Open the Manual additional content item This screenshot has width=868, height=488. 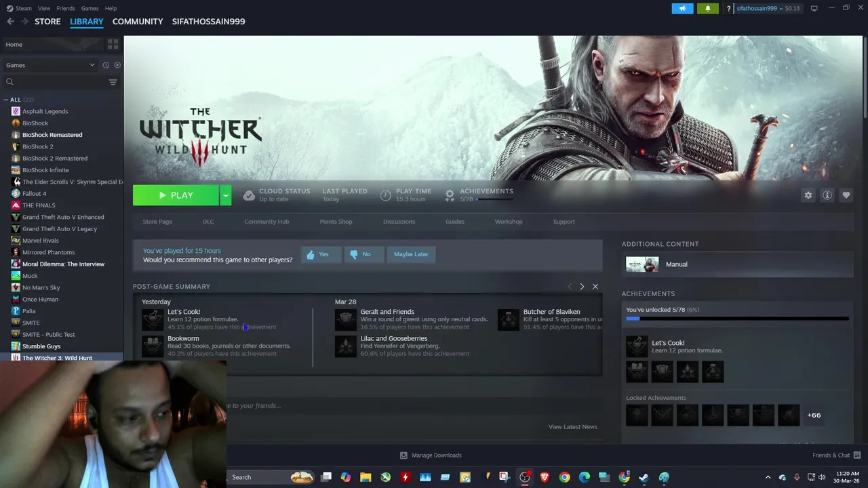pyautogui.click(x=737, y=264)
